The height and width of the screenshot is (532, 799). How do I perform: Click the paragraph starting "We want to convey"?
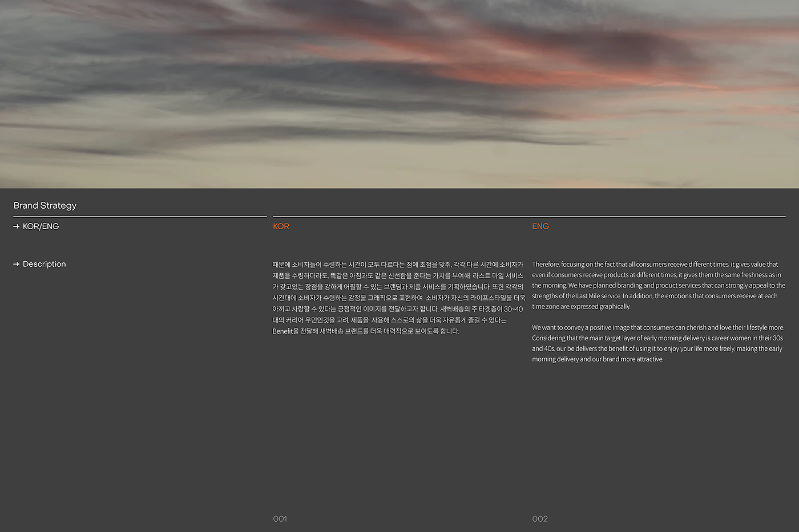[658, 343]
